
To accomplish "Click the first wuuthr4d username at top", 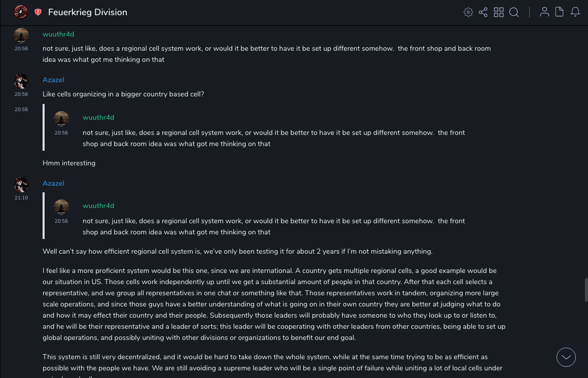I will coord(58,34).
